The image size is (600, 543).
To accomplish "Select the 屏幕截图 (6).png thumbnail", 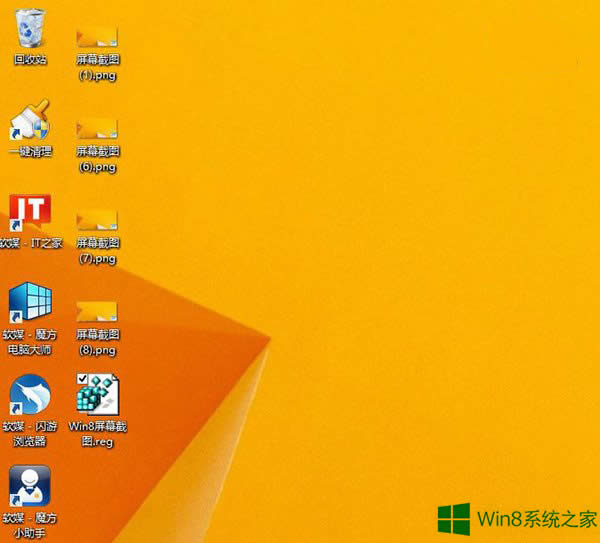I will 98,128.
